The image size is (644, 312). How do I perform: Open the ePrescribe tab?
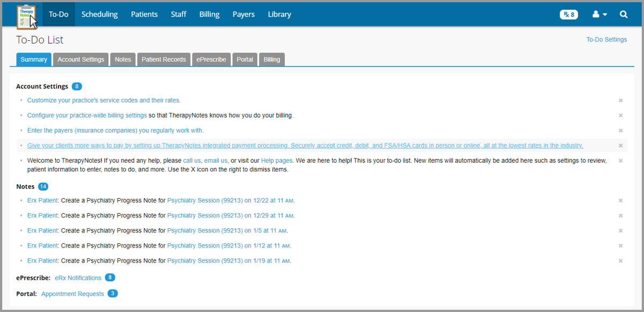[x=211, y=59]
